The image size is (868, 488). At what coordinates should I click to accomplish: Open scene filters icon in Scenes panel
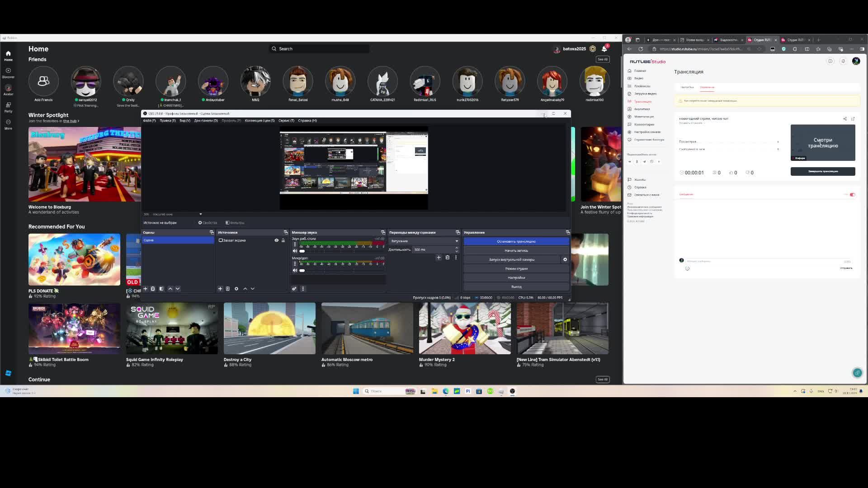click(x=161, y=289)
